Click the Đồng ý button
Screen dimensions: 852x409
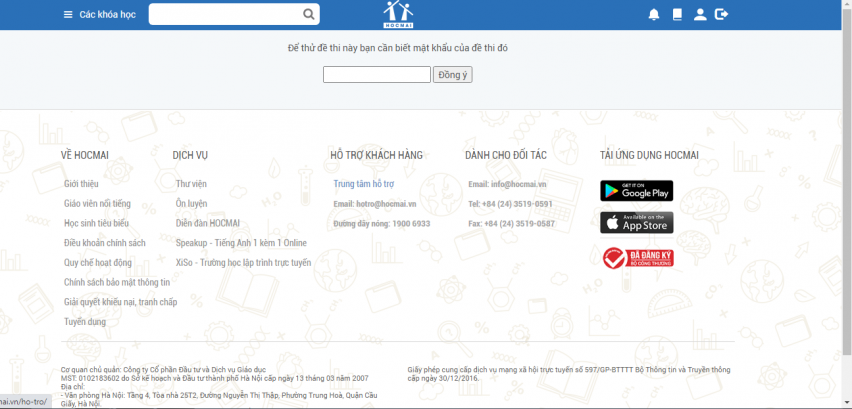452,75
